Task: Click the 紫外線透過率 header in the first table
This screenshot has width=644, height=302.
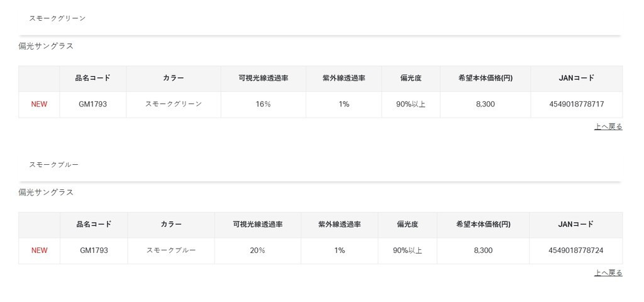Action: click(x=343, y=79)
